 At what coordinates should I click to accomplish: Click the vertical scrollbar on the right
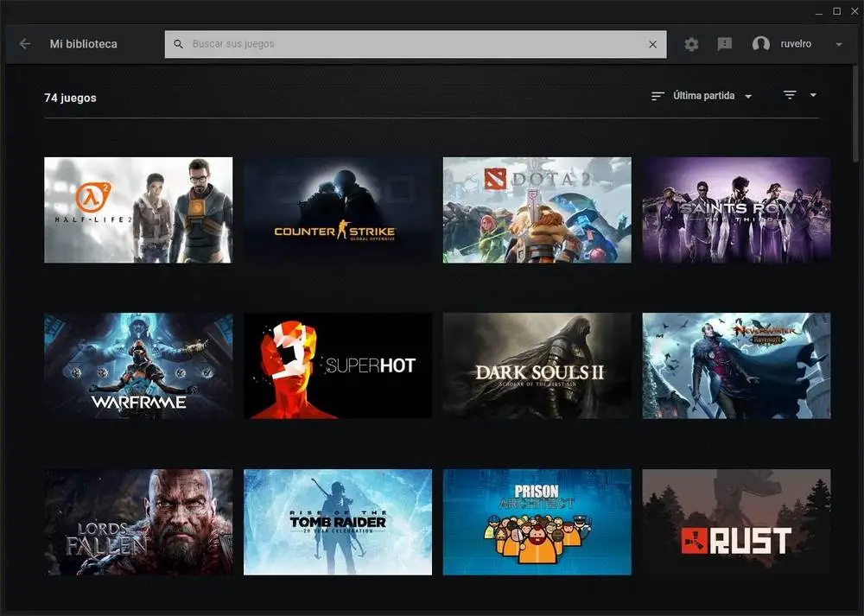coord(855,113)
